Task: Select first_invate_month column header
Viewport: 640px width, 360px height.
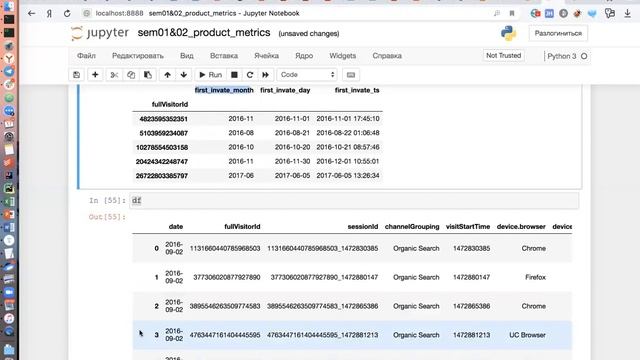Action: pyautogui.click(x=224, y=90)
